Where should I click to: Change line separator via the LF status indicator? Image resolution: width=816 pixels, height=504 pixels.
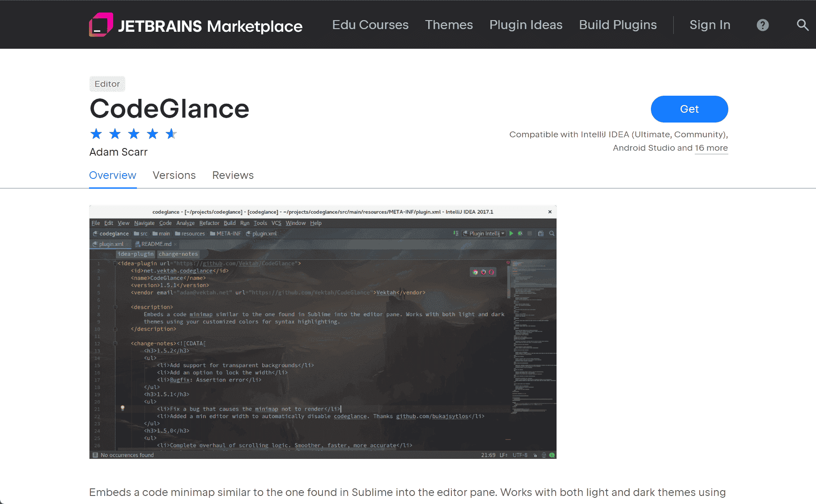tap(503, 455)
